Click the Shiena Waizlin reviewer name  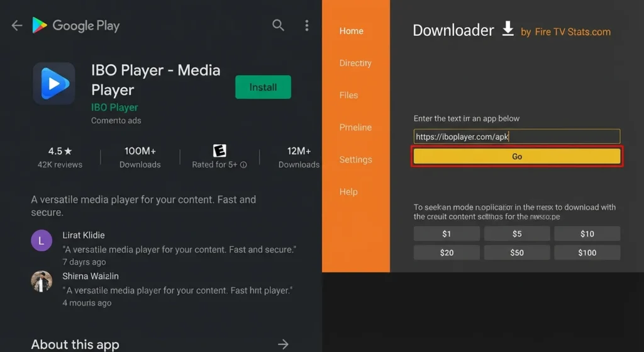91,276
